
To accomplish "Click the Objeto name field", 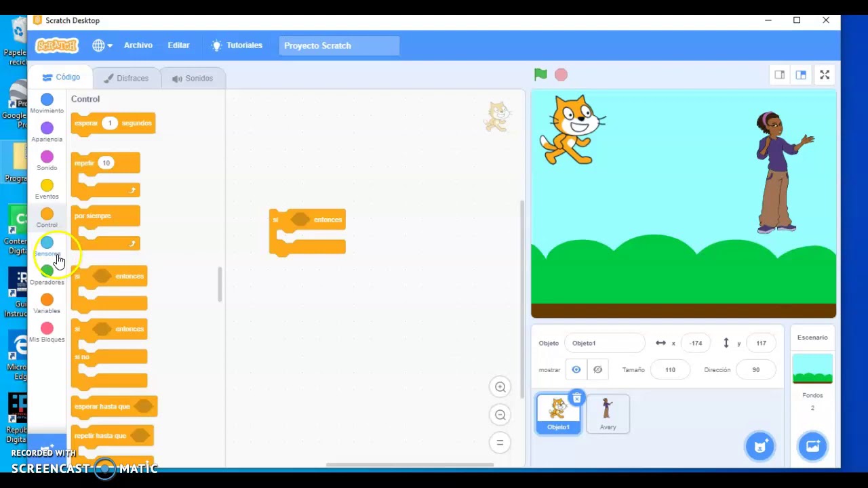I will click(604, 343).
